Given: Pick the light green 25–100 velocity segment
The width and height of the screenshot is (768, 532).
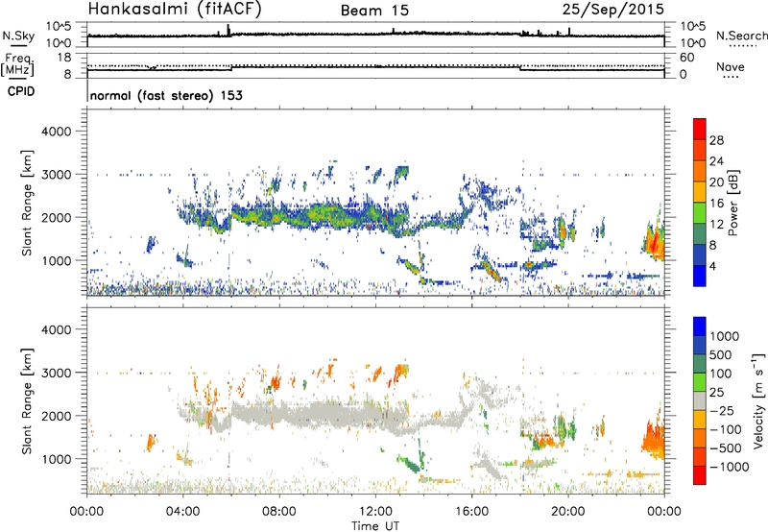Looking at the screenshot, I should click(x=700, y=382).
